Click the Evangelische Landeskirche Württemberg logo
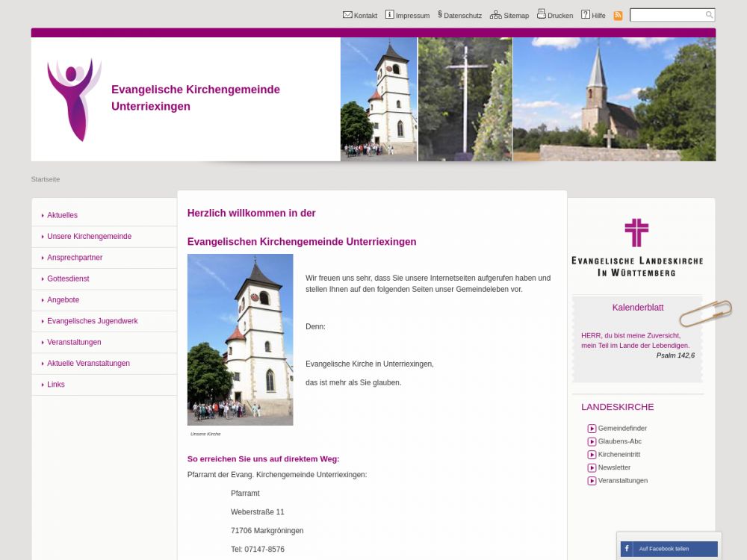The height and width of the screenshot is (560, 747). (636, 247)
